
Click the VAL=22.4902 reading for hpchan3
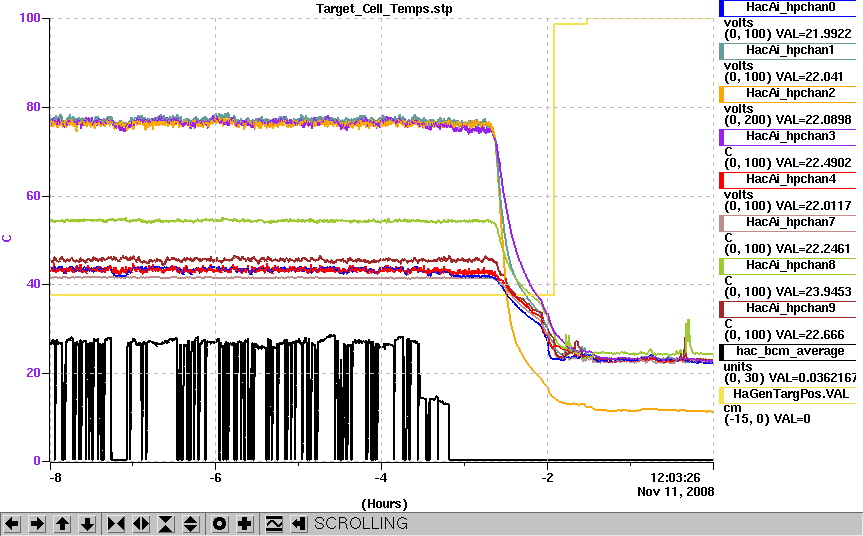click(x=813, y=163)
